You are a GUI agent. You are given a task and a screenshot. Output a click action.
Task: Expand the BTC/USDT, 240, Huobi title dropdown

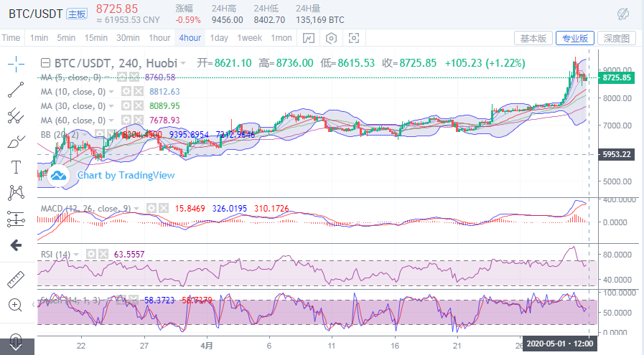pos(183,63)
